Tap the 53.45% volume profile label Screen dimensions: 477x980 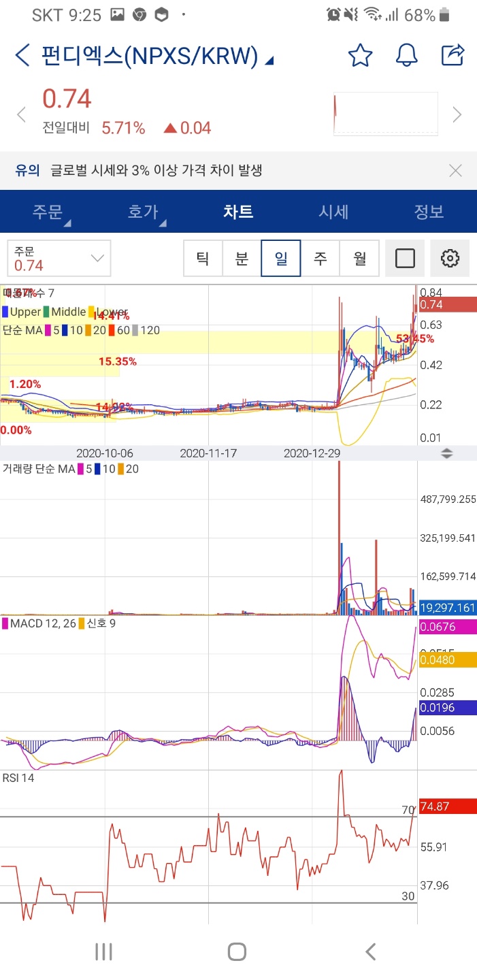(414, 338)
